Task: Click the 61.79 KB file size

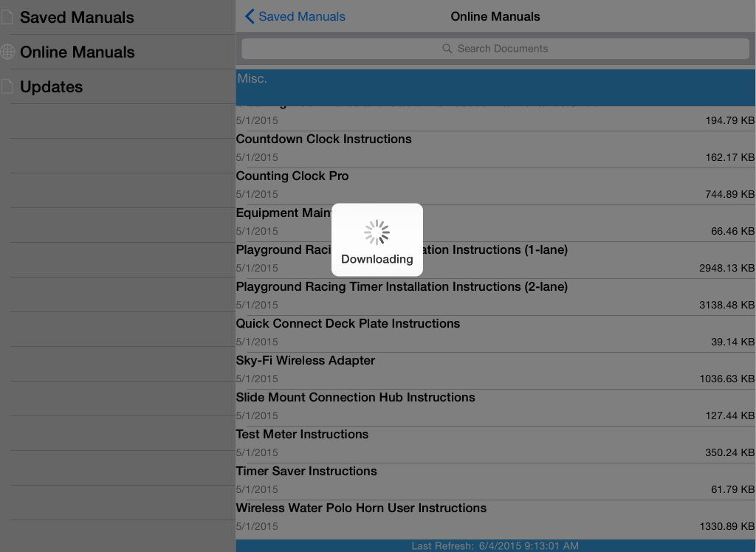Action: tap(732, 489)
